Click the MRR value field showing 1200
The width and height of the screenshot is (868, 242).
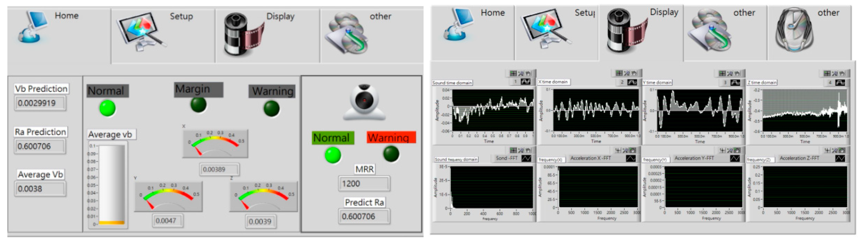point(364,184)
